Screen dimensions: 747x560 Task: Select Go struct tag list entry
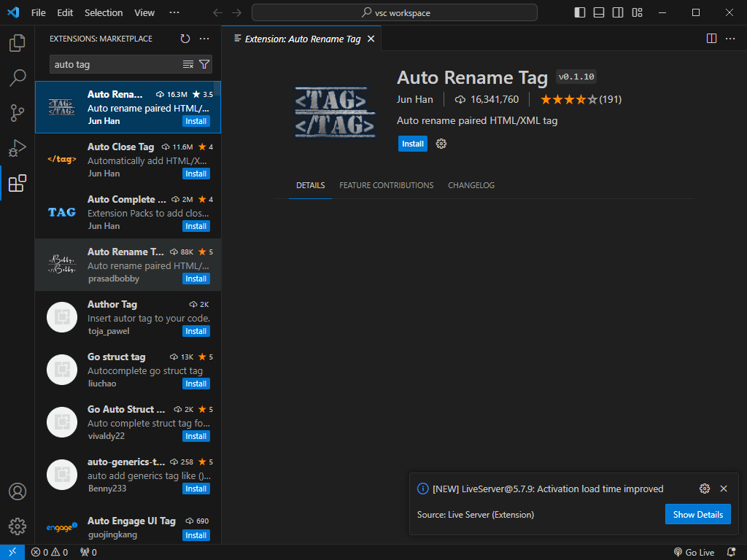pyautogui.click(x=128, y=370)
